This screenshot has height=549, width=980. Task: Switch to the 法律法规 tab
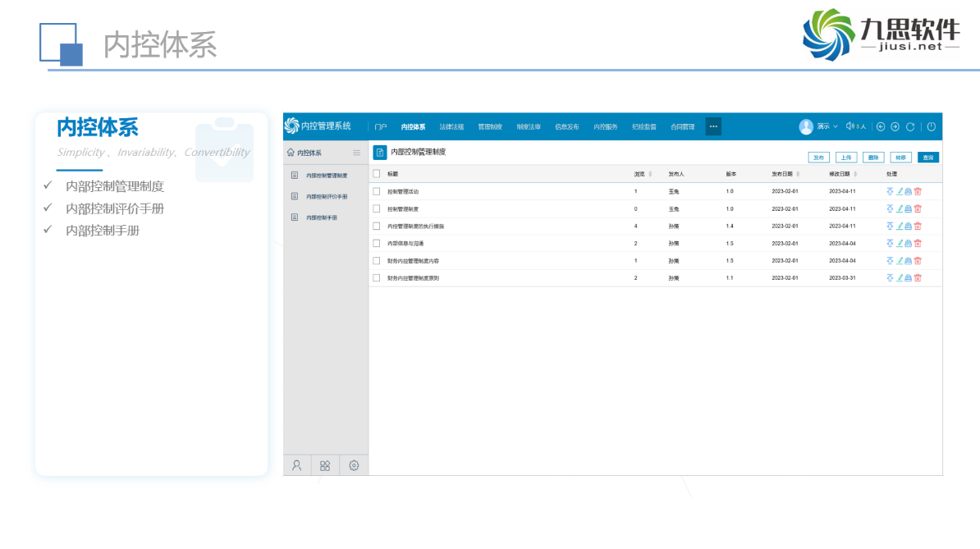tap(451, 126)
